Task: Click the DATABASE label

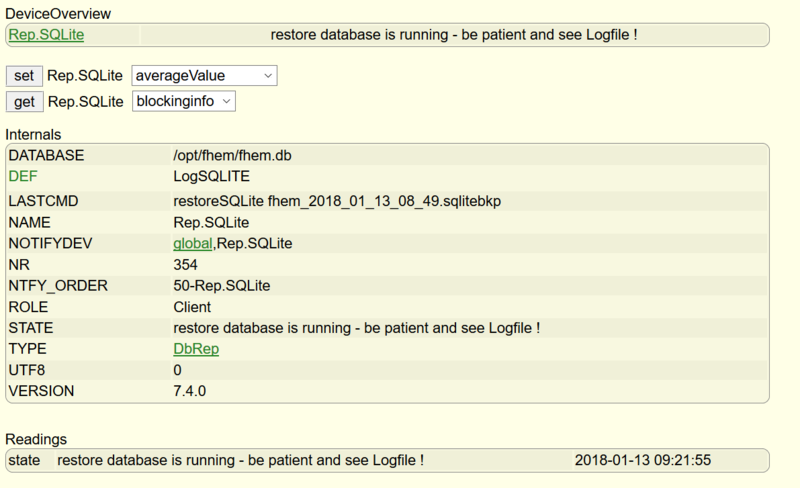Action: click(x=46, y=155)
